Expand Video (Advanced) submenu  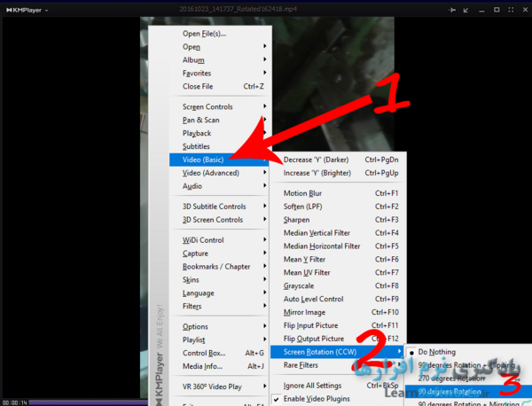[x=220, y=173]
